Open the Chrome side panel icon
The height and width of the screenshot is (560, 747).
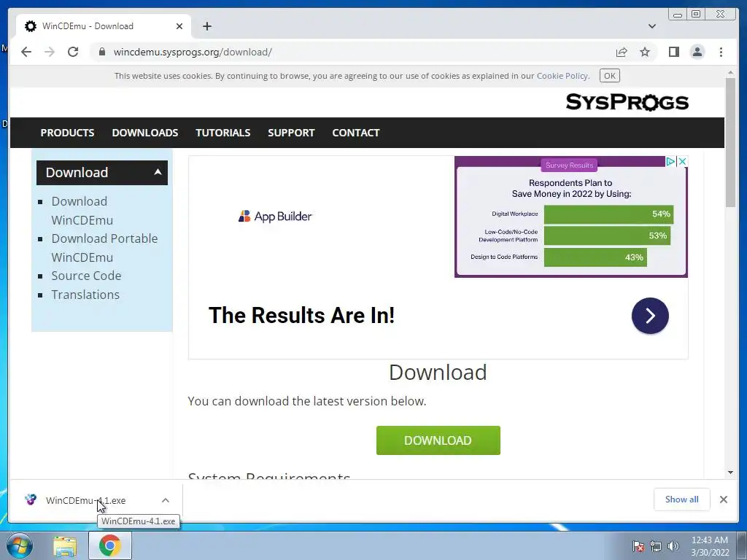(673, 52)
